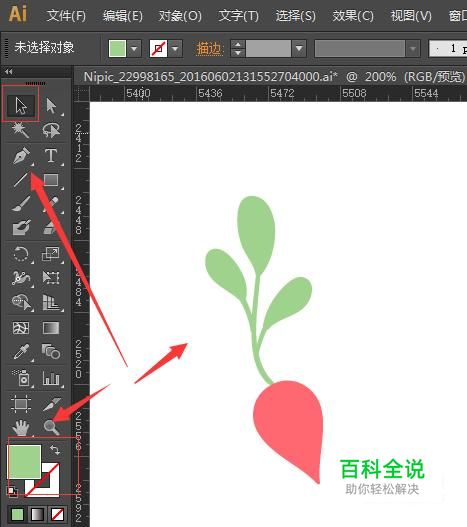Select the Pencil tool
Image resolution: width=467 pixels, height=527 pixels.
click(x=51, y=204)
